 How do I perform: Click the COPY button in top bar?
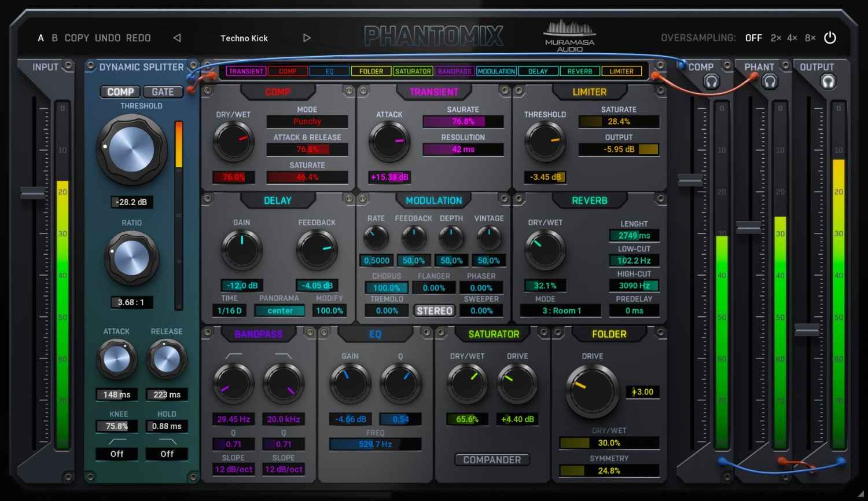click(76, 38)
